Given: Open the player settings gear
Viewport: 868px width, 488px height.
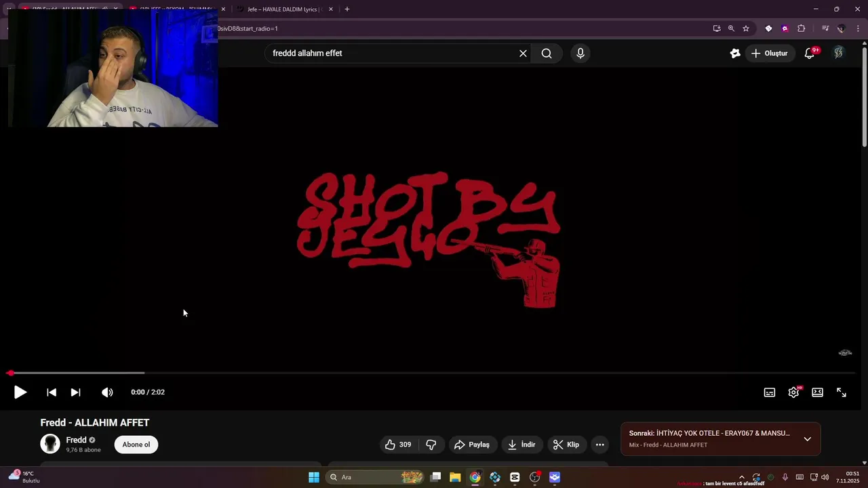Looking at the screenshot, I should [x=793, y=392].
